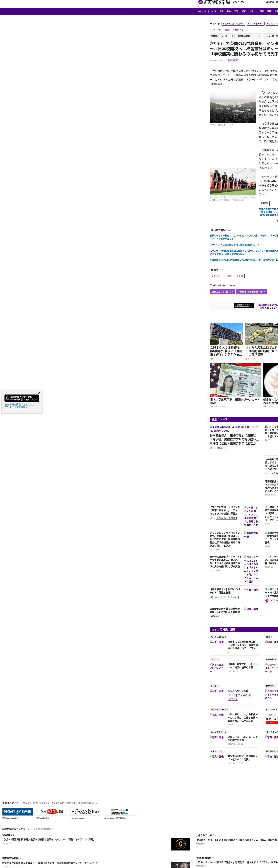Click the #イスラエル・中東情勢 trending tag
The width and height of the screenshot is (278, 868).
[233, 24]
